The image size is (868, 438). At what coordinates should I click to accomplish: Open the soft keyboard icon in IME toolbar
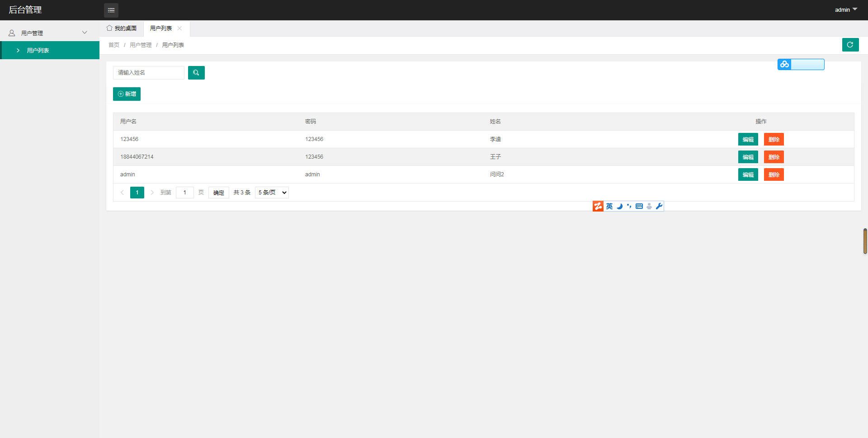coord(639,206)
